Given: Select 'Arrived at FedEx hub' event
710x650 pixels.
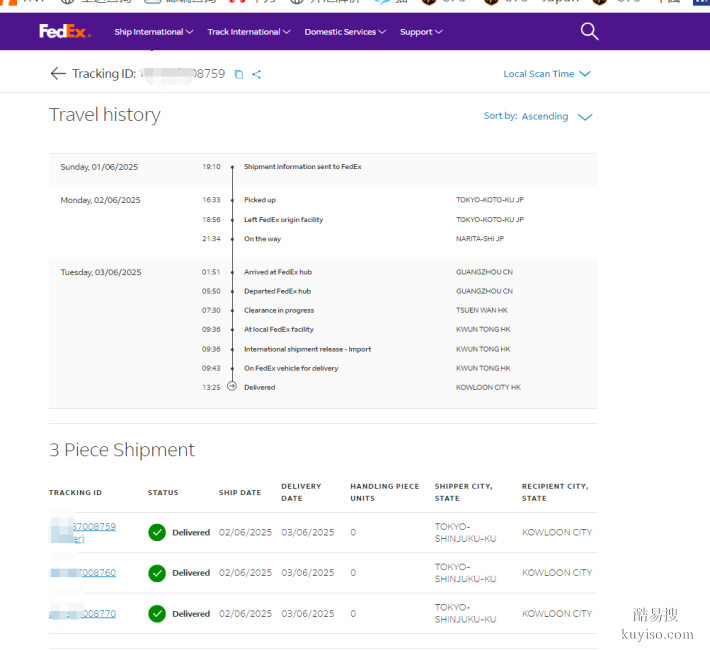Looking at the screenshot, I should click(278, 272).
